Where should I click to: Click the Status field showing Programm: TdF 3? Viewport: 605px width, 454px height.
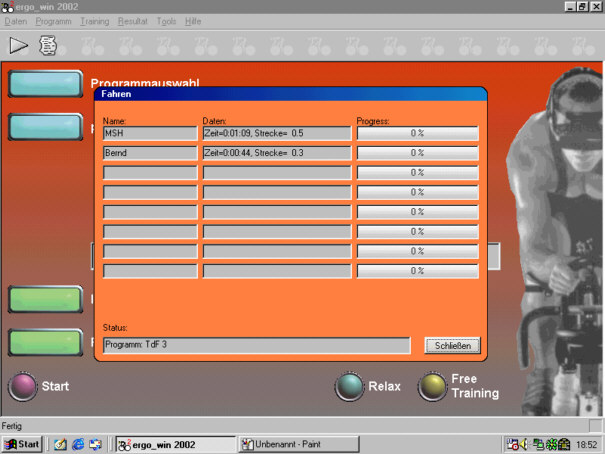tap(256, 345)
